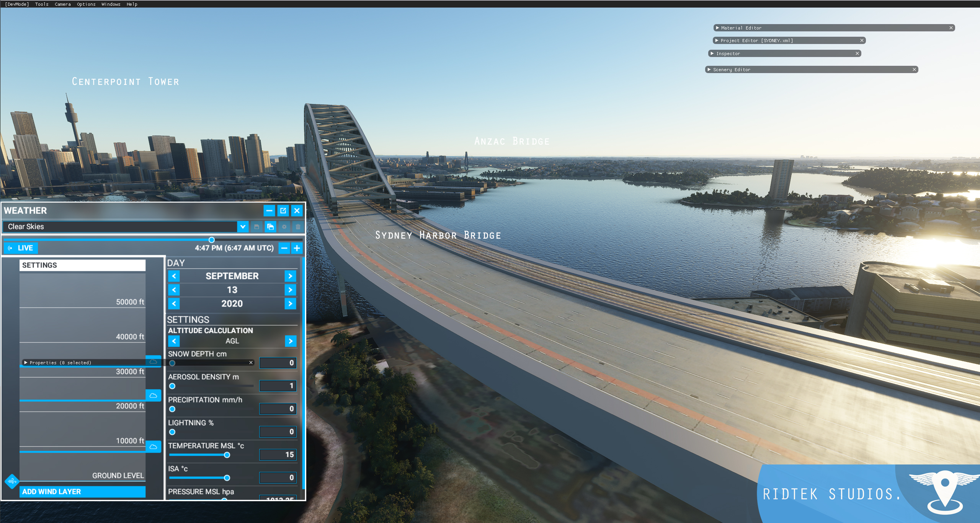The width and height of the screenshot is (980, 523).
Task: Click the Temperature MSL slider handle
Action: tap(227, 455)
